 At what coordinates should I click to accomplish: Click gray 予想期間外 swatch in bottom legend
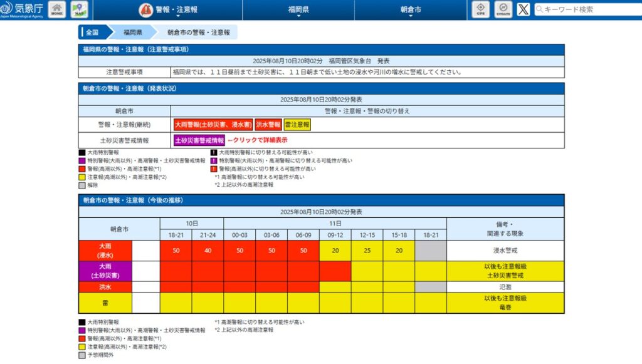[82, 355]
